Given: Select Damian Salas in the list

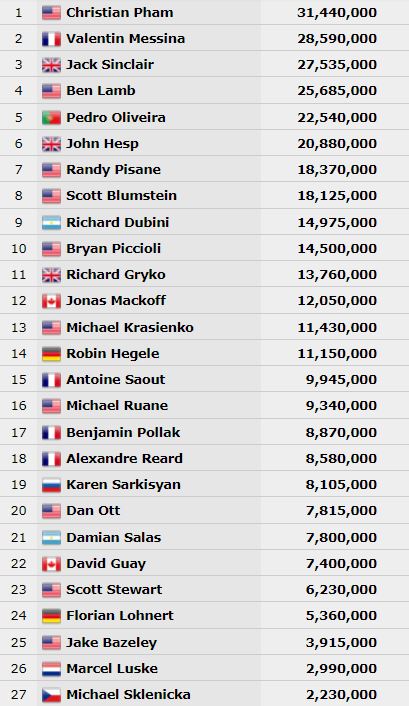Looking at the screenshot, I should 114,537.
